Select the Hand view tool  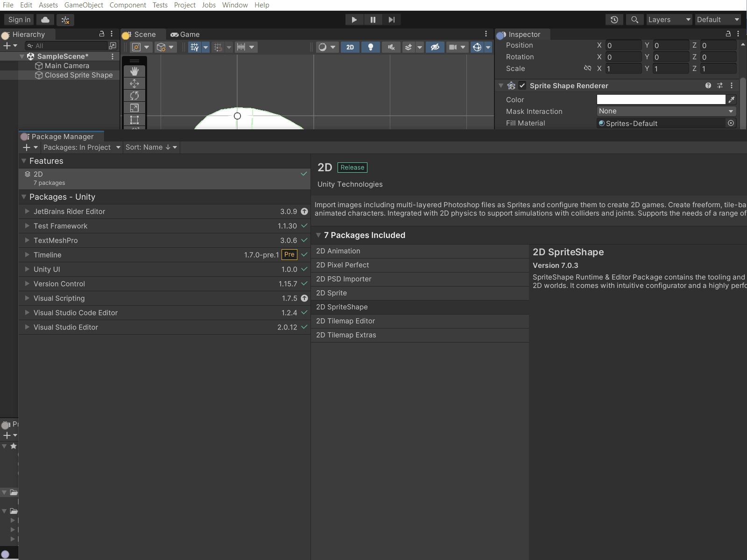pyautogui.click(x=135, y=71)
